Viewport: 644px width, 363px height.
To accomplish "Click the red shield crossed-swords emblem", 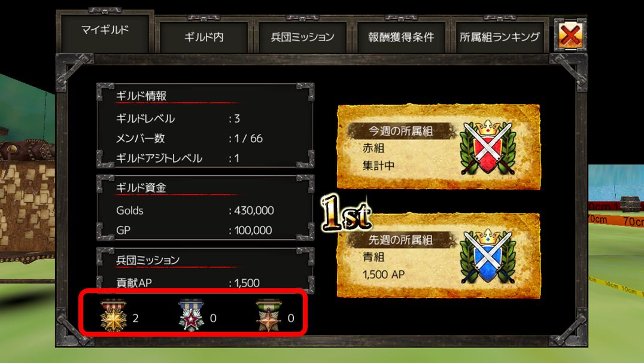I will (488, 147).
